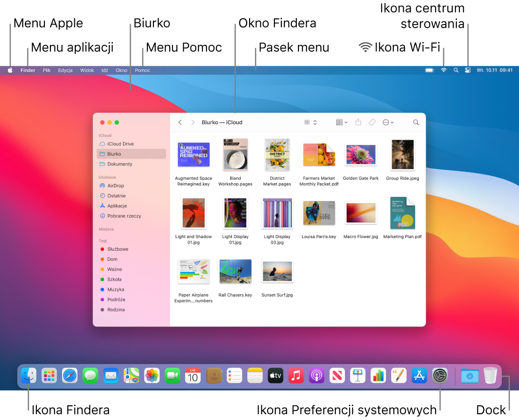Open Photos from the Dock
The width and height of the screenshot is (519, 420).
click(x=152, y=376)
